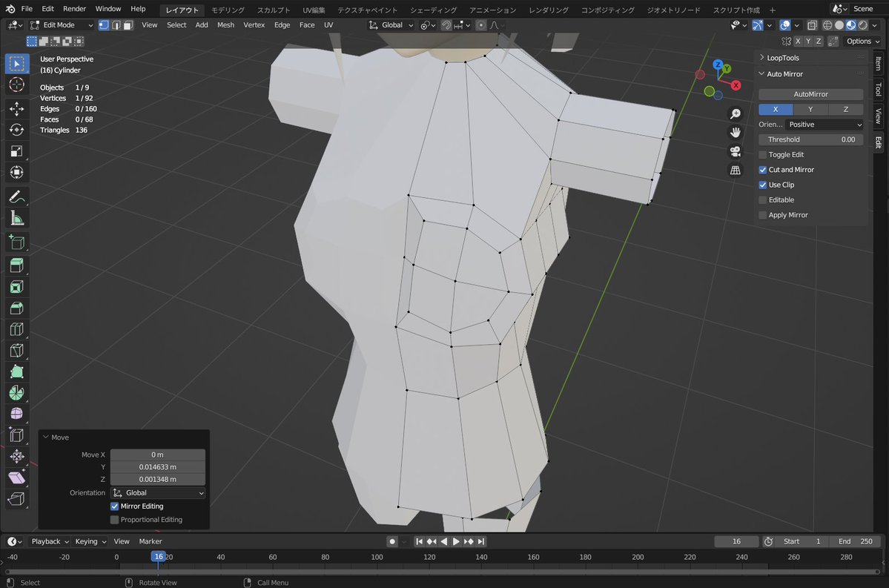The width and height of the screenshot is (889, 588).
Task: Click the zoom magnifier viewport icon
Action: tap(736, 114)
